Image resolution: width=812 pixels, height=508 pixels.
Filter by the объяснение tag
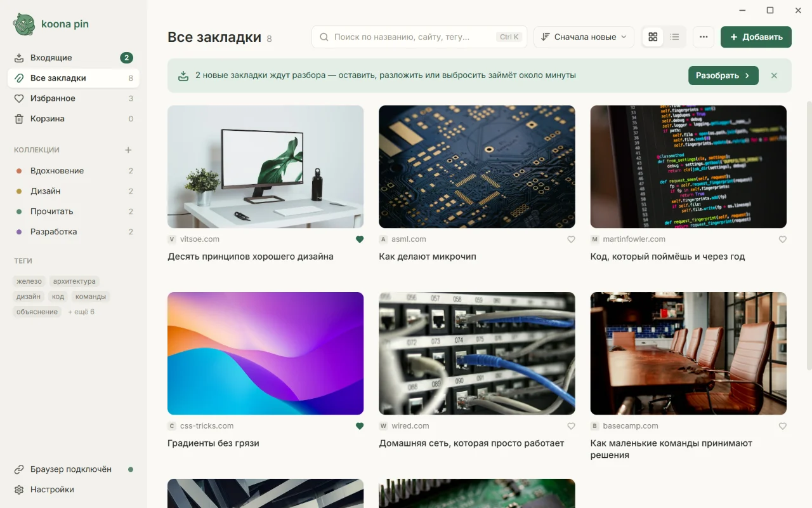tap(37, 312)
